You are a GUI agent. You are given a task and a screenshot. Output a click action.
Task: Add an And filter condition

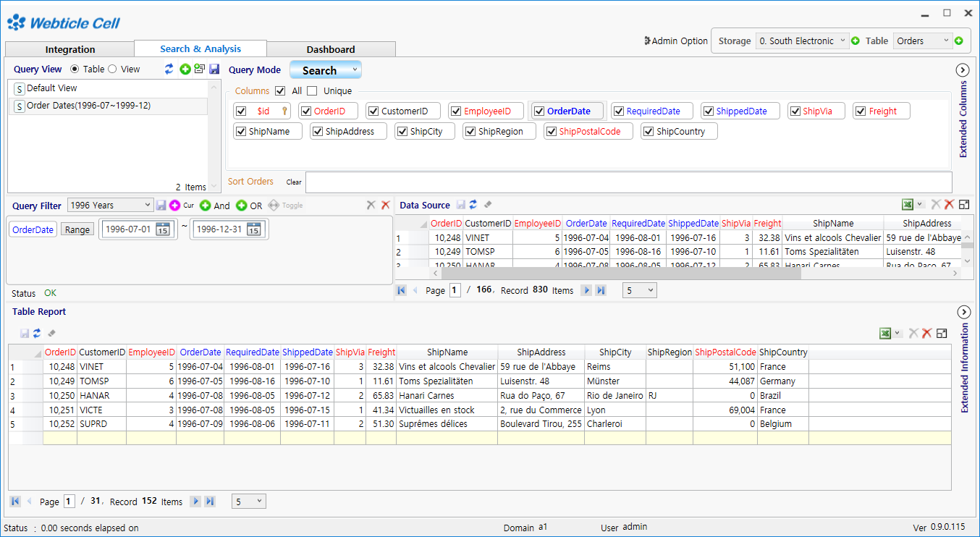pyautogui.click(x=206, y=206)
